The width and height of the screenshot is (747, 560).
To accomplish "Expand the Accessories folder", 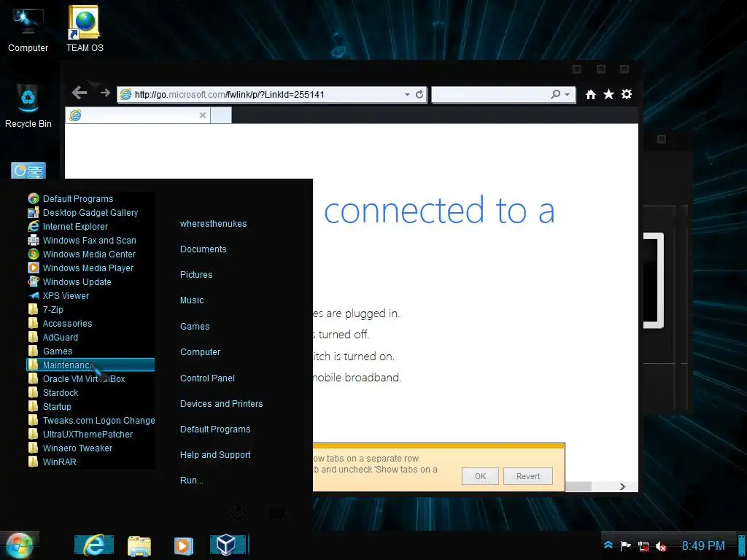I will coord(90,323).
